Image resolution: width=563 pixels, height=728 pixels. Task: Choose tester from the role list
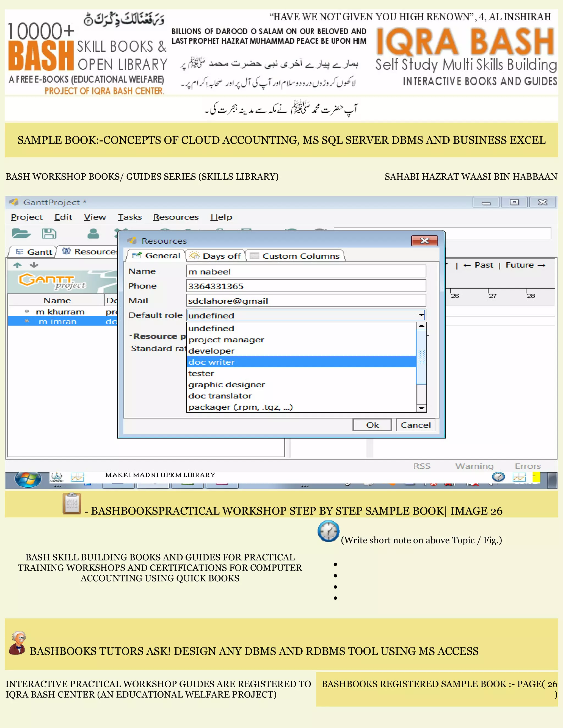pyautogui.click(x=302, y=373)
